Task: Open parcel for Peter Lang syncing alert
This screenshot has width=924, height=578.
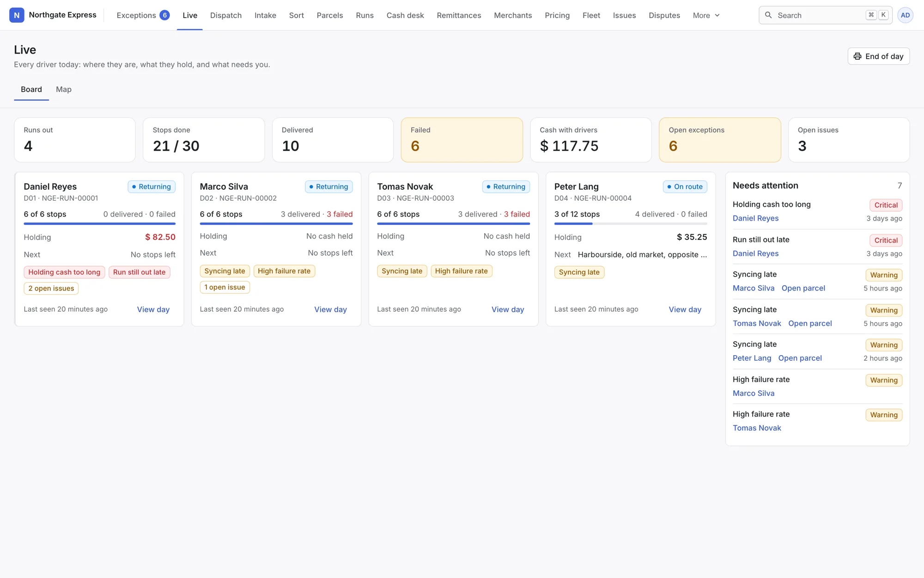Action: (800, 358)
